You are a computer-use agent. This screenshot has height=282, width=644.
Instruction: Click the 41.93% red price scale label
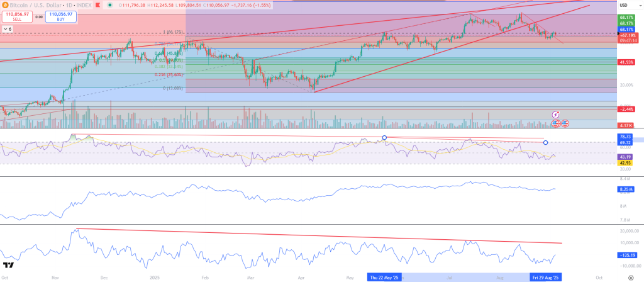pos(627,62)
